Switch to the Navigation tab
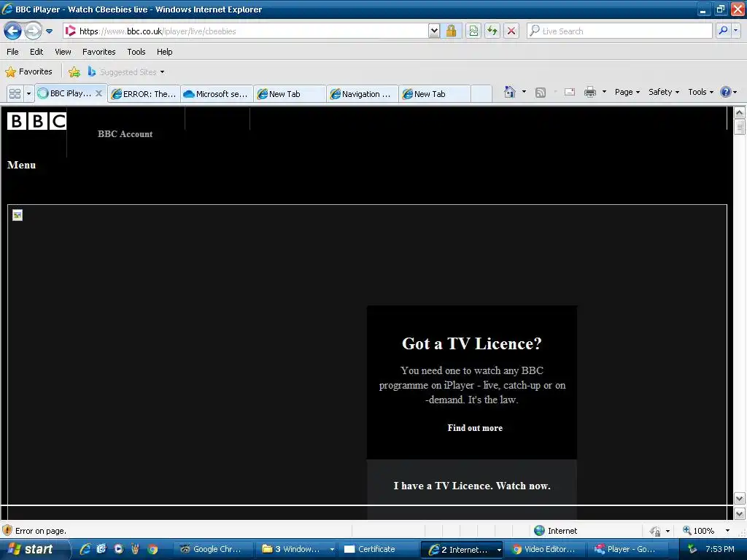The image size is (747, 560). [362, 94]
